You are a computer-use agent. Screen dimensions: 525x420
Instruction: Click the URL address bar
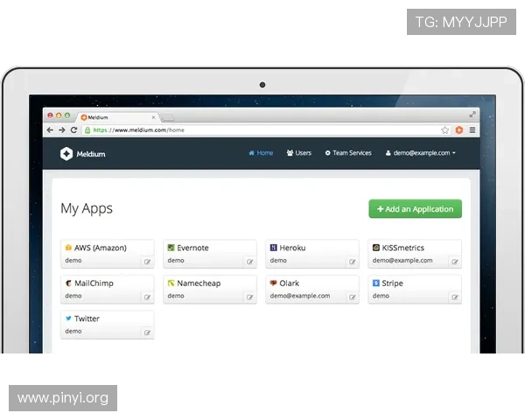click(262, 129)
